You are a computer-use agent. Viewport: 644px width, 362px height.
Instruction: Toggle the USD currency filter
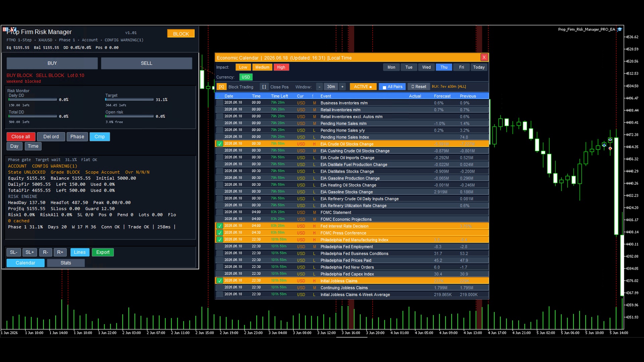click(x=246, y=77)
